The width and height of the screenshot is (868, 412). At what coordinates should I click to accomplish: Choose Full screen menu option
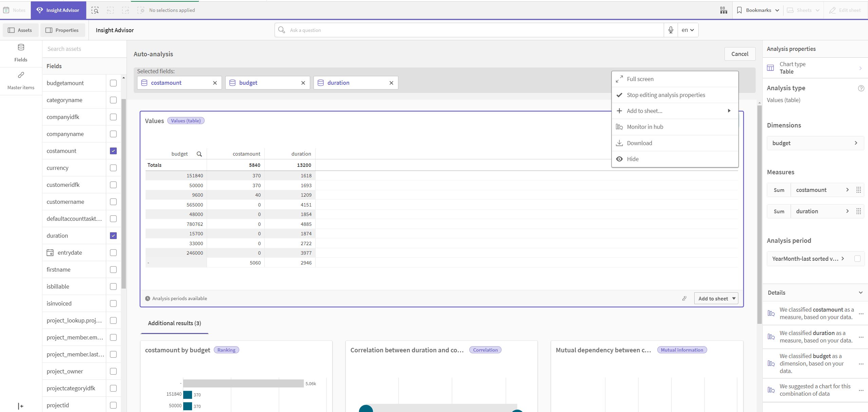click(x=640, y=79)
